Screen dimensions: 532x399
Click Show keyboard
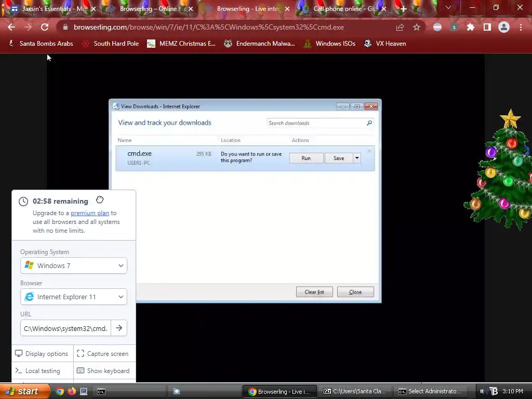pyautogui.click(x=103, y=371)
